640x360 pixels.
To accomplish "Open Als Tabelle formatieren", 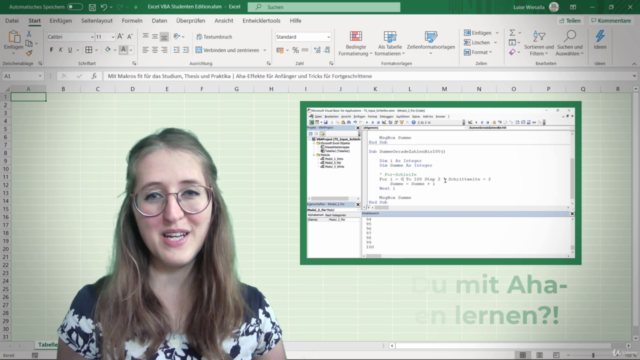I will (x=390, y=43).
